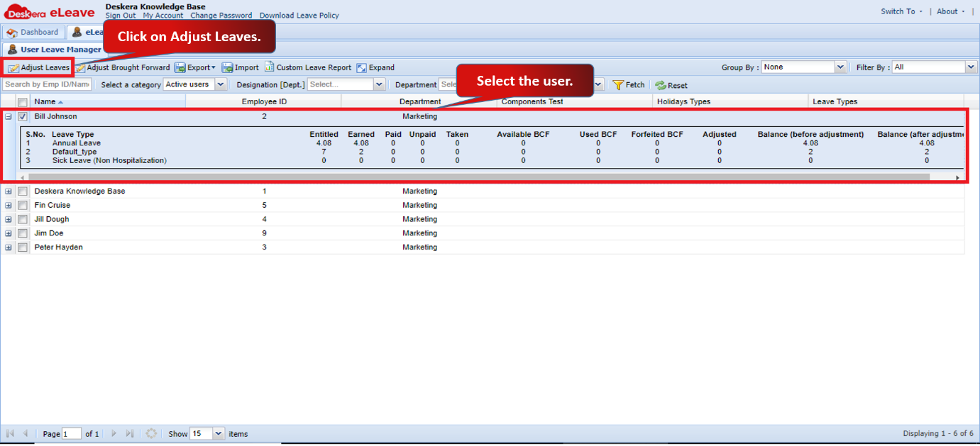Screen dimensions: 980x446
Task: Click the Change Password link
Action: [x=221, y=16]
